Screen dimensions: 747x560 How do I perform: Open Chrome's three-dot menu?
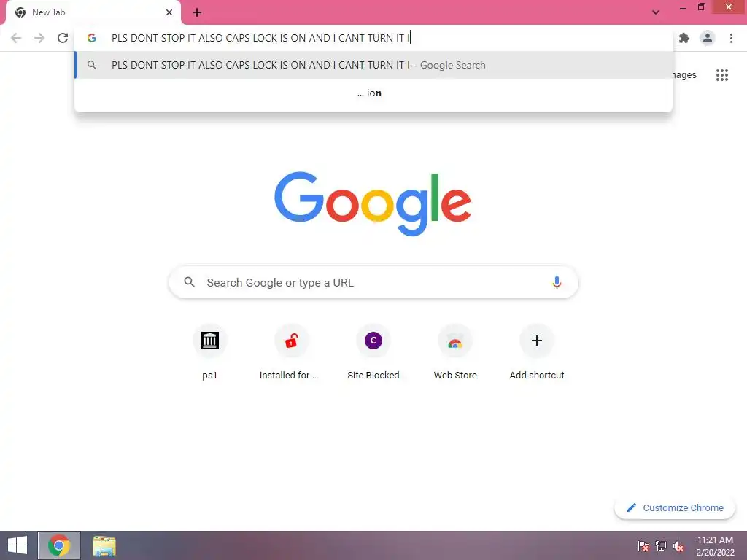pyautogui.click(x=731, y=38)
